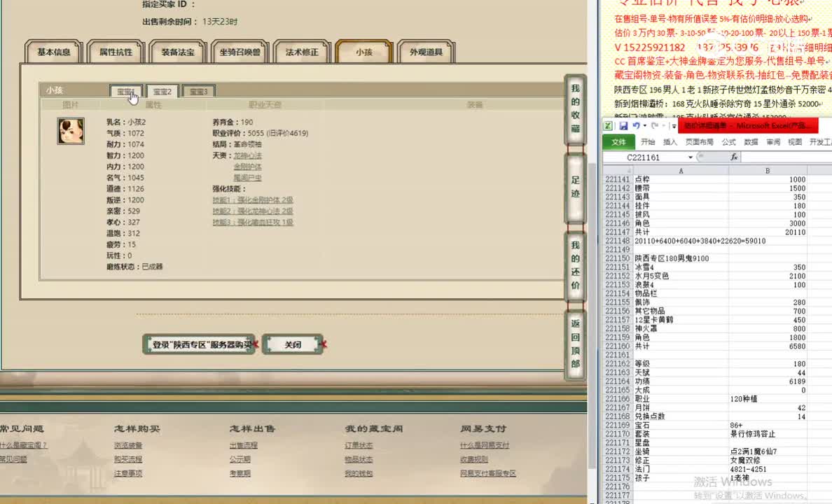Viewport: 832px width, 504px height.
Task: Open the 公示期 footer link
Action: (x=240, y=459)
